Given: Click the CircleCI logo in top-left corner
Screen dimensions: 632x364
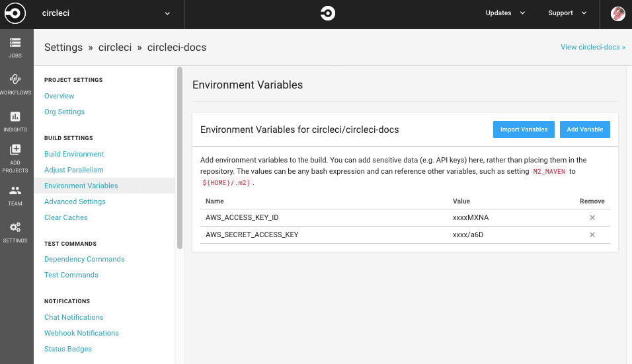Looking at the screenshot, I should [15, 13].
